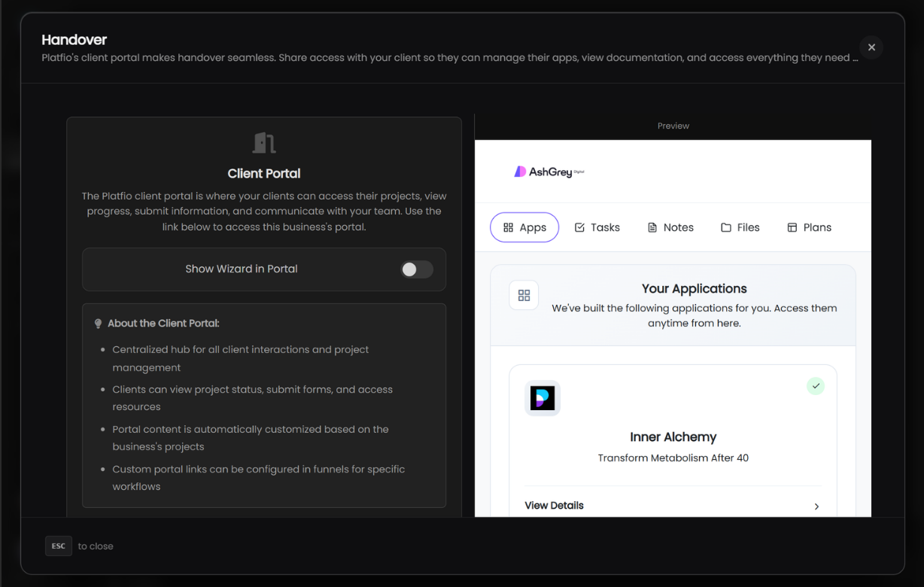
Task: Click the Client Portal door icon
Action: tap(264, 142)
